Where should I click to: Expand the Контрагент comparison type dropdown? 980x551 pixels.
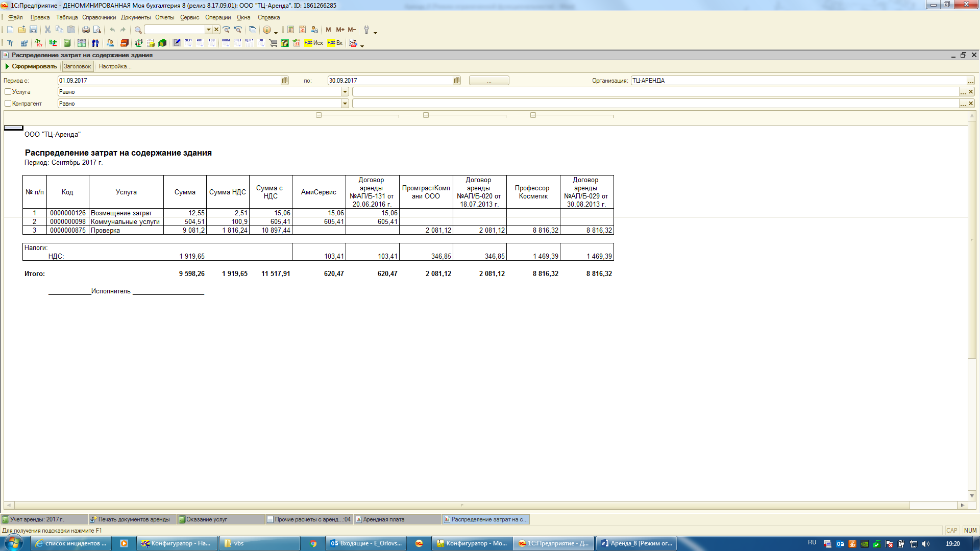(x=345, y=104)
